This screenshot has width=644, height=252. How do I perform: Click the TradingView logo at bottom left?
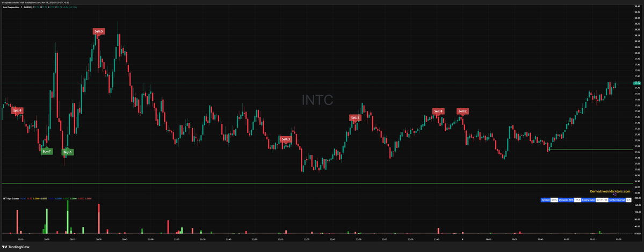pyautogui.click(x=16, y=247)
